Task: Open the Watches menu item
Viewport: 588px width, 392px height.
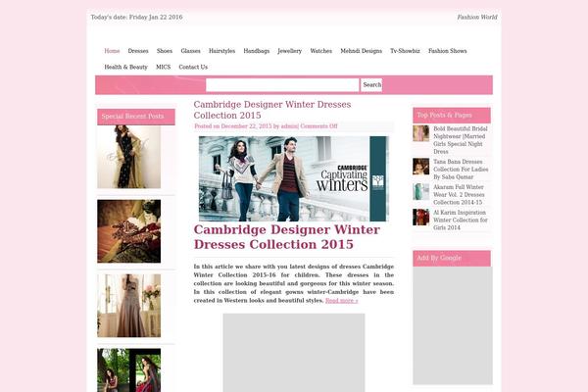Action: [x=321, y=51]
